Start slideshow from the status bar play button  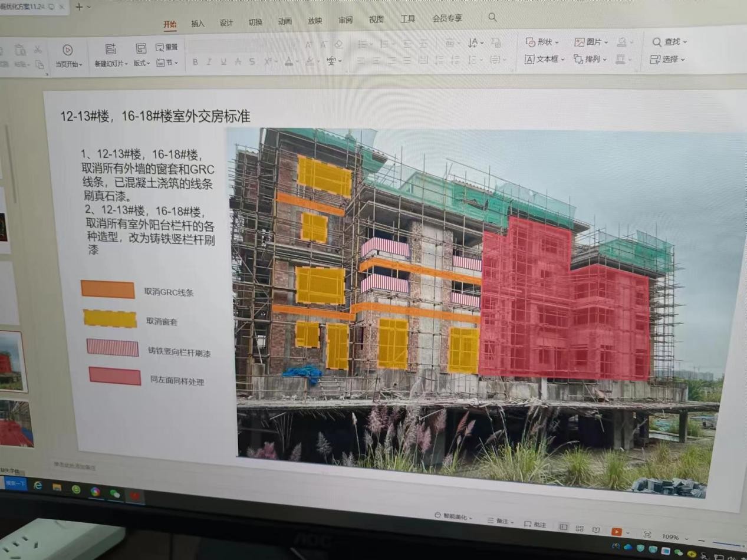(x=616, y=532)
